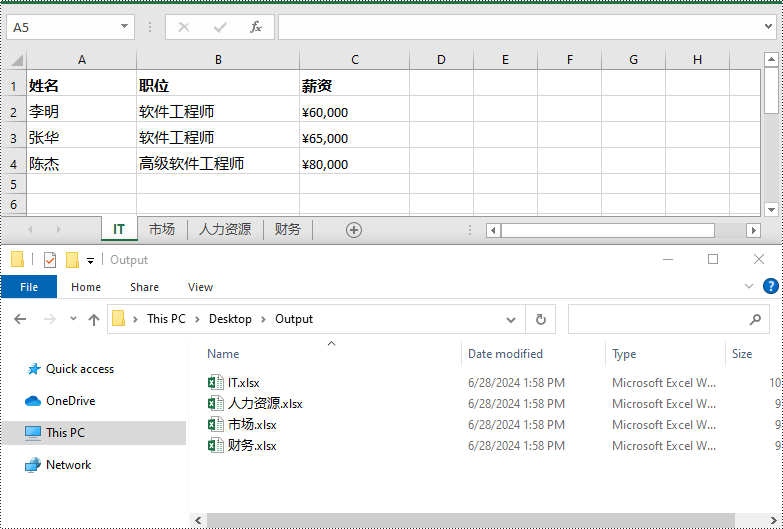Select cell containing 高级软件工程师
The width and height of the screenshot is (783, 529).
click(x=218, y=161)
